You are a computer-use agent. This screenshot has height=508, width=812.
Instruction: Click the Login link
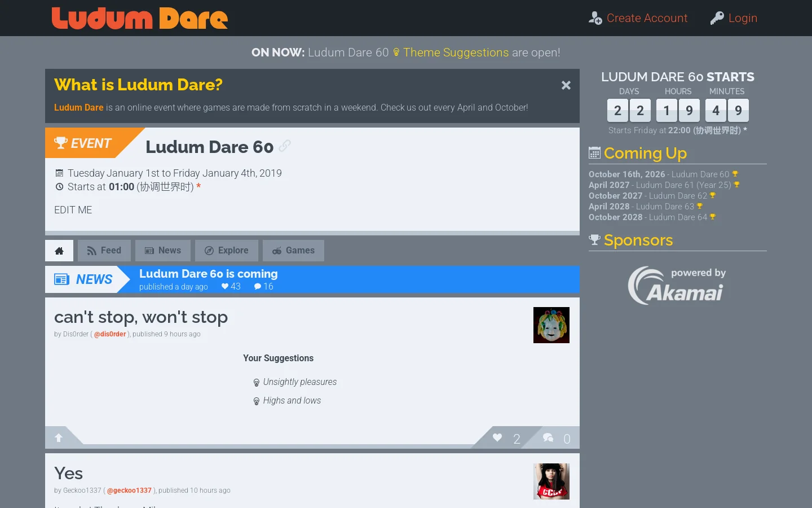(x=743, y=18)
